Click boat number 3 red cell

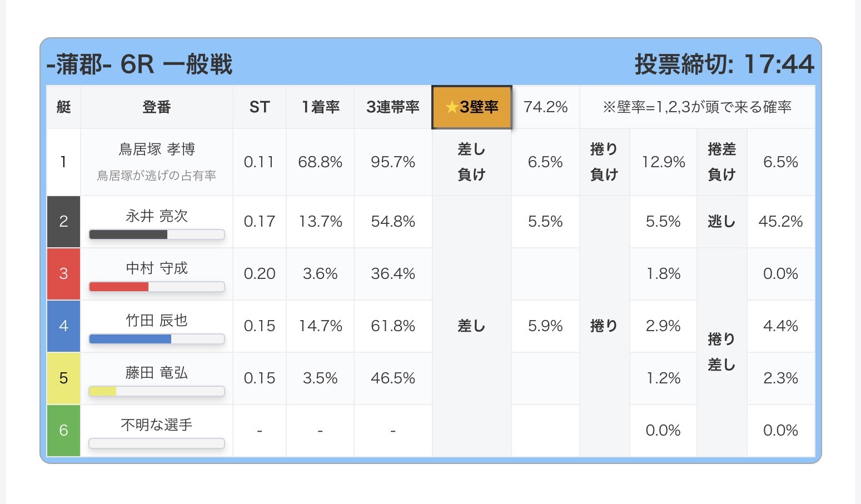click(63, 274)
